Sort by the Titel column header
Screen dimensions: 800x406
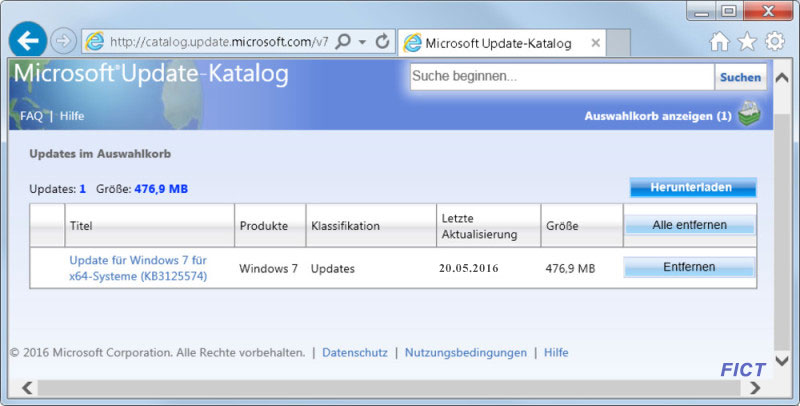point(149,226)
